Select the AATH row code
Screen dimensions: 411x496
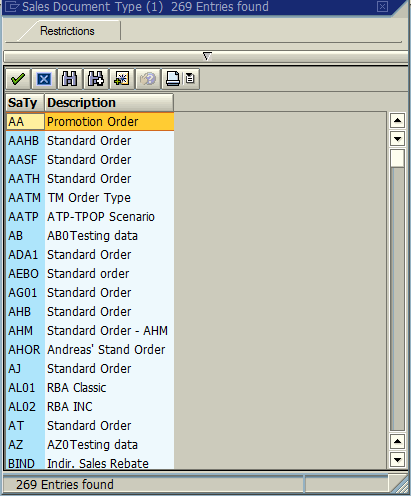coord(24,179)
